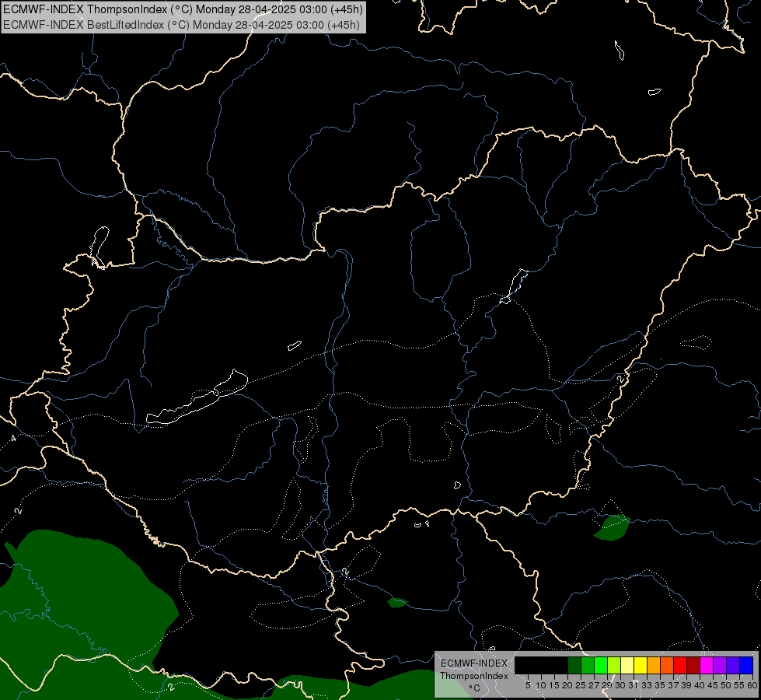761x700 pixels.
Task: Pick the pale yellow 30-31 legend swatch
Action: click(x=627, y=665)
